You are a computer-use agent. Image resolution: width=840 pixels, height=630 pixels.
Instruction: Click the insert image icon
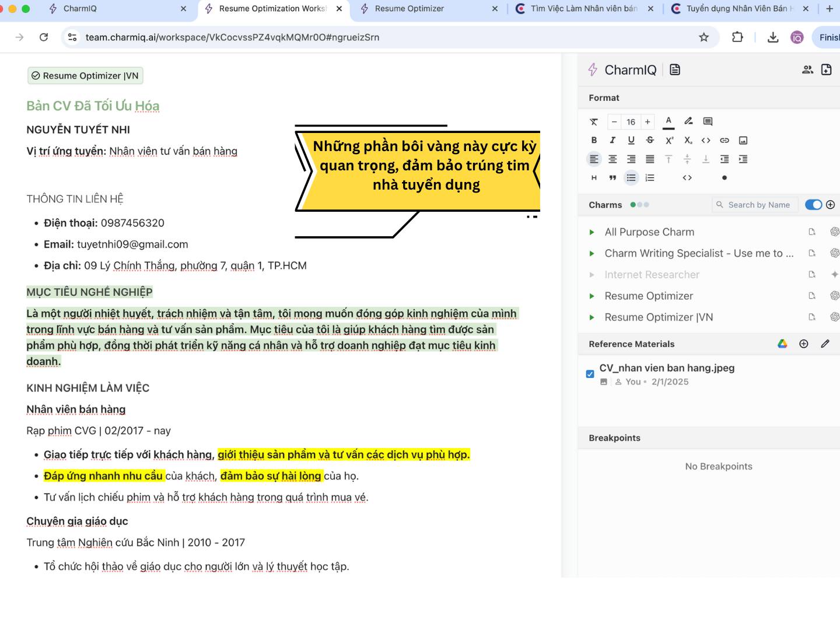pyautogui.click(x=743, y=140)
